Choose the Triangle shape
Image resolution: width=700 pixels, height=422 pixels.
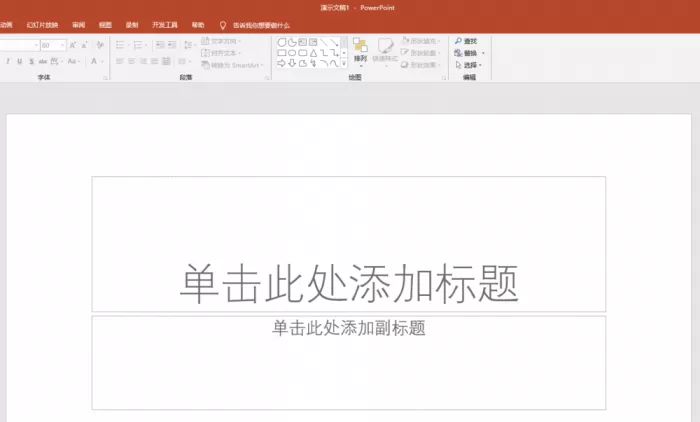point(313,53)
